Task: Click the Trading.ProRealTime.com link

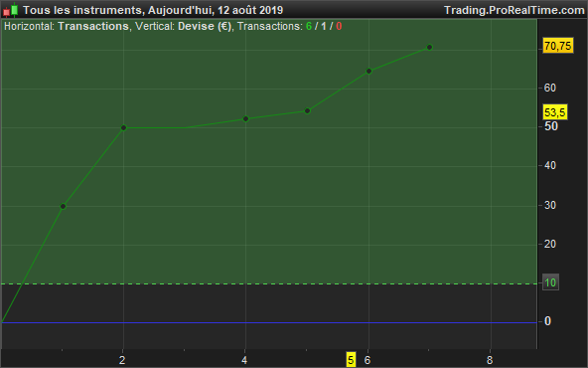Action: (x=514, y=10)
